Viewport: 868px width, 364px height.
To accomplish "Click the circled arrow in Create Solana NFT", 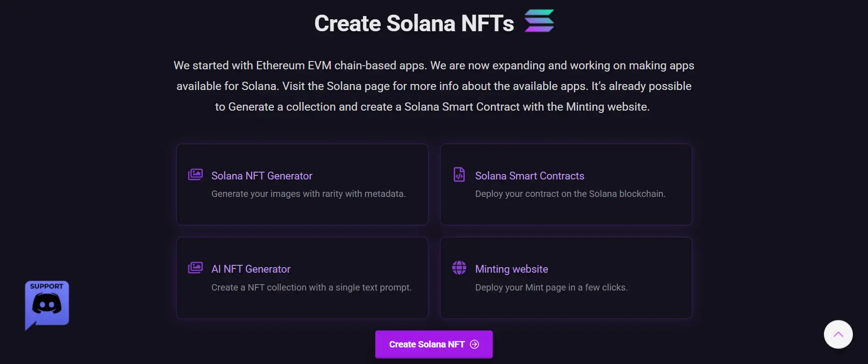I will coord(474,344).
